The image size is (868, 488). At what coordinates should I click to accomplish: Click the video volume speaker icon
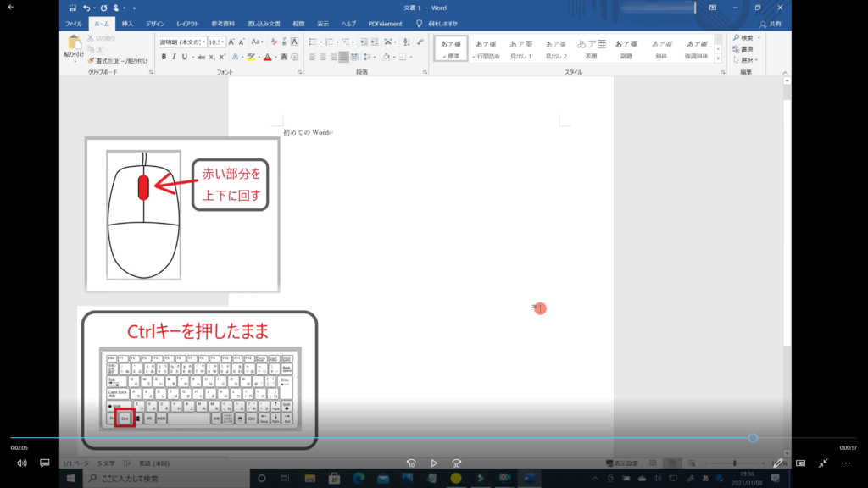click(22, 463)
